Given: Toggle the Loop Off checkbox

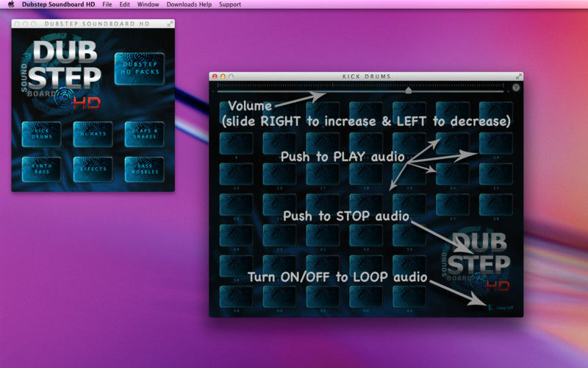Looking at the screenshot, I should coord(490,308).
